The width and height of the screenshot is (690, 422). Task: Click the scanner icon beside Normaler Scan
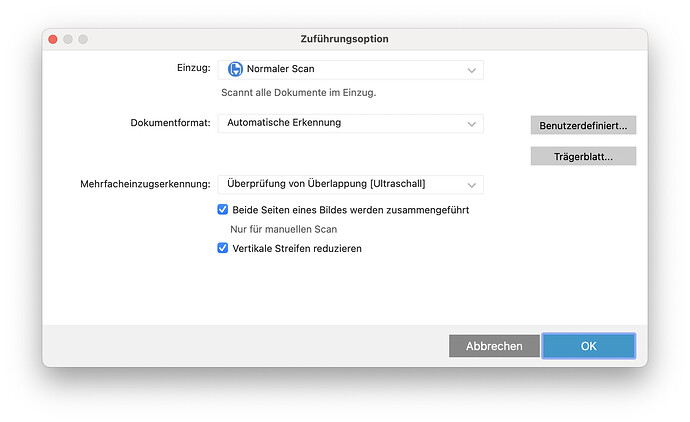pyautogui.click(x=235, y=70)
